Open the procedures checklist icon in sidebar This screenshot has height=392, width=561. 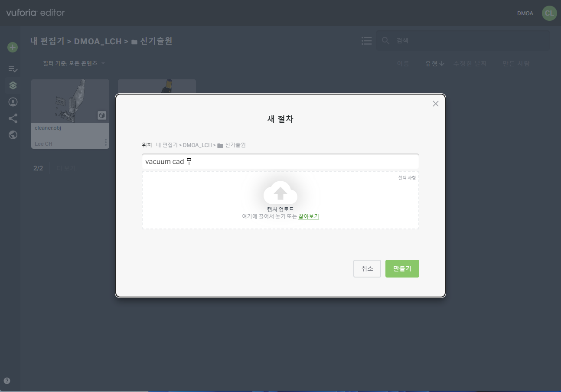tap(13, 69)
